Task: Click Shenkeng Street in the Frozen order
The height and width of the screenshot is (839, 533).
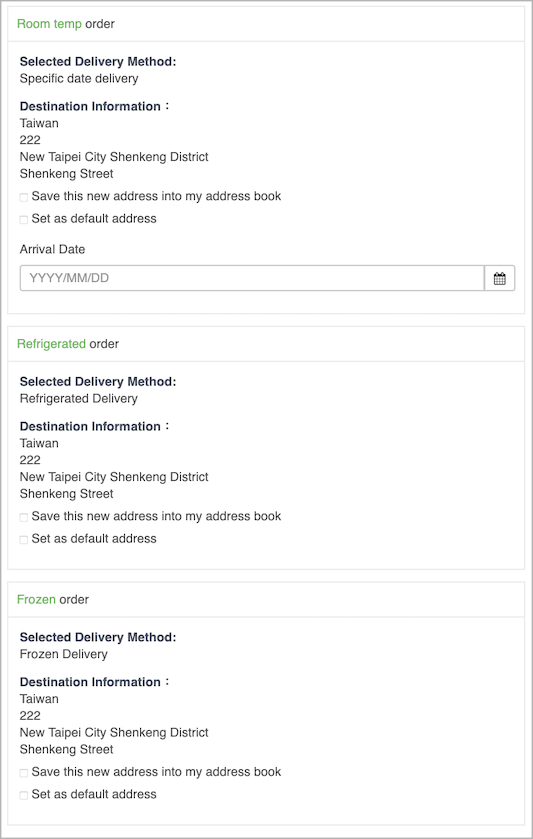Action: 66,750
